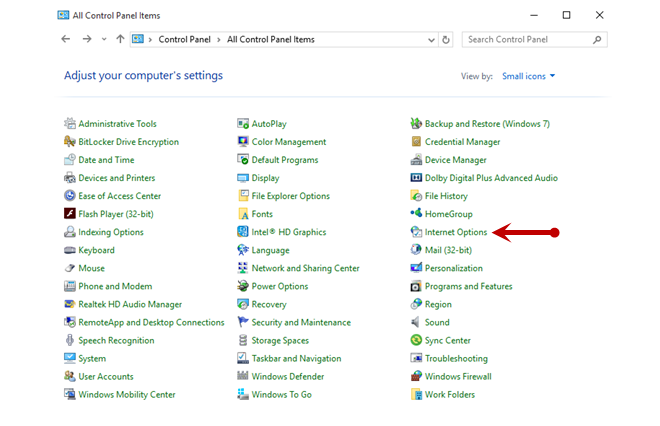
Task: Open the Intel HD Graphics icon
Action: pyautogui.click(x=243, y=232)
